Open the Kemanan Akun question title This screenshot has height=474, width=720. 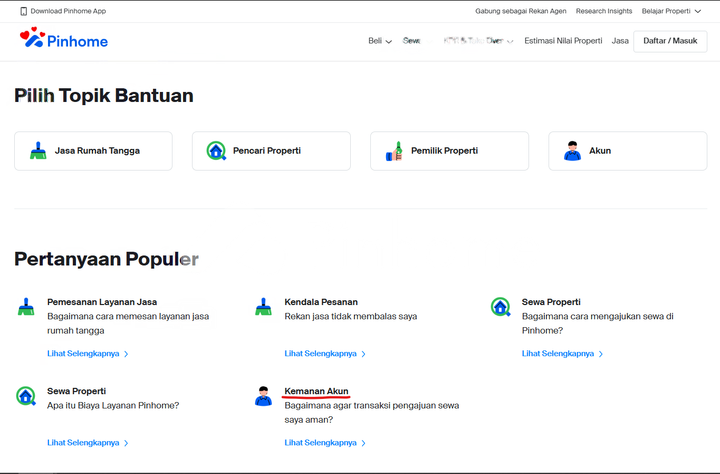point(316,391)
